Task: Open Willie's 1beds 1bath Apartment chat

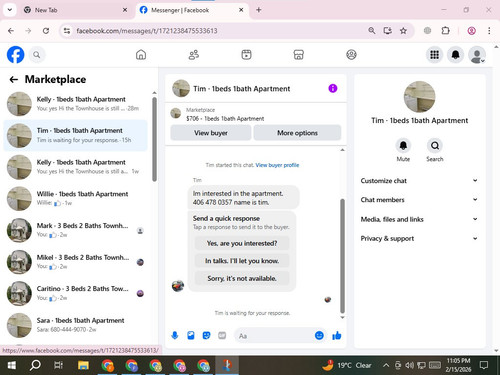Action: pos(75,198)
